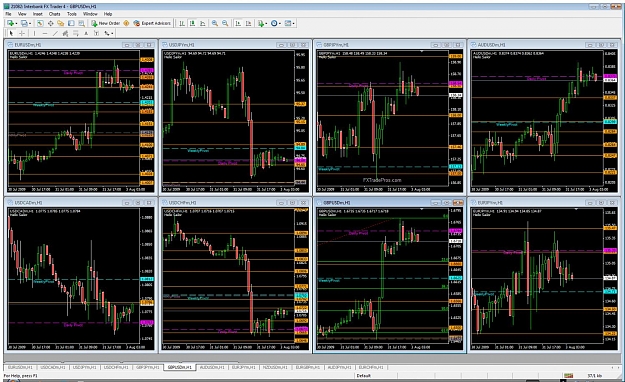Open the View menu
The height and width of the screenshot is (382, 625).
pos(22,14)
